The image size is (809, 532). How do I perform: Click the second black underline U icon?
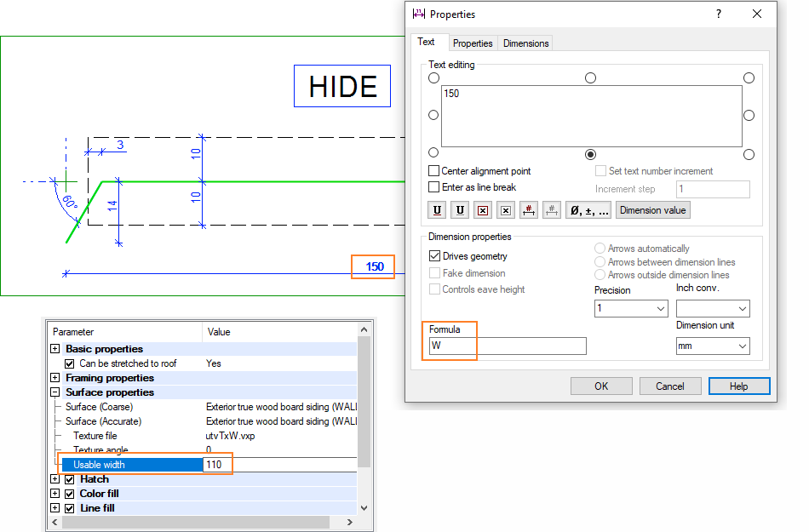(x=460, y=210)
